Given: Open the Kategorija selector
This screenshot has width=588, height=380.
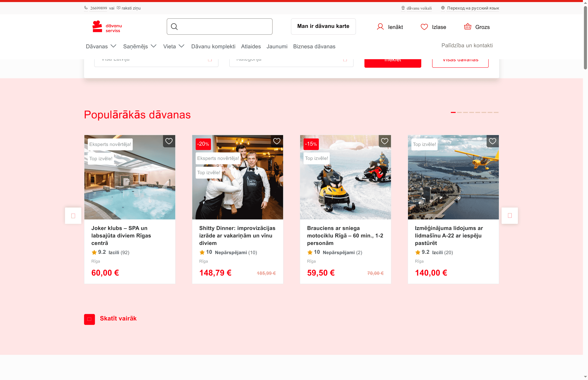Looking at the screenshot, I should 291,59.
